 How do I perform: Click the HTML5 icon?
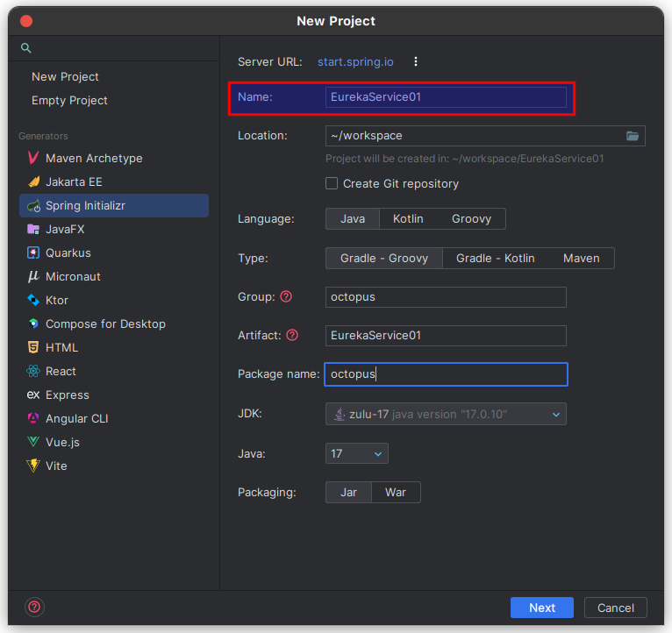[33, 347]
